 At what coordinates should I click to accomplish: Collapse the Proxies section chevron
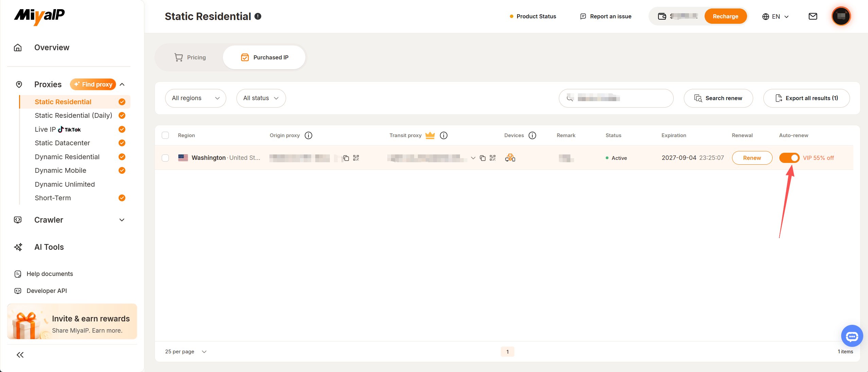coord(122,85)
